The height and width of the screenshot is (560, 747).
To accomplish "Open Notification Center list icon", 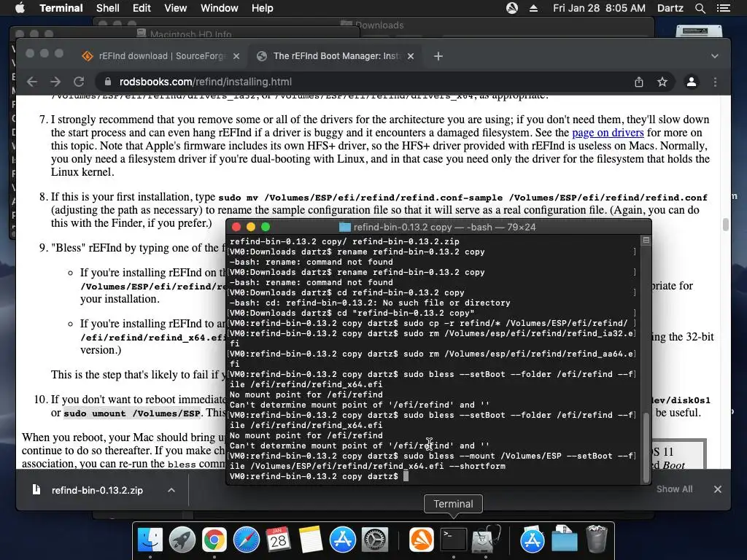I will point(724,8).
